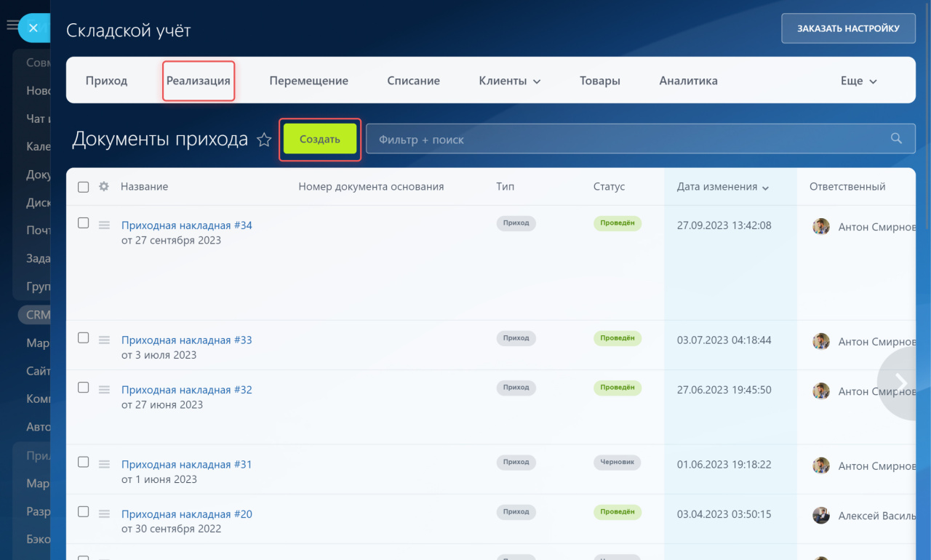
Task: Click Антон Смирнов avatar in first row
Action: 821,227
